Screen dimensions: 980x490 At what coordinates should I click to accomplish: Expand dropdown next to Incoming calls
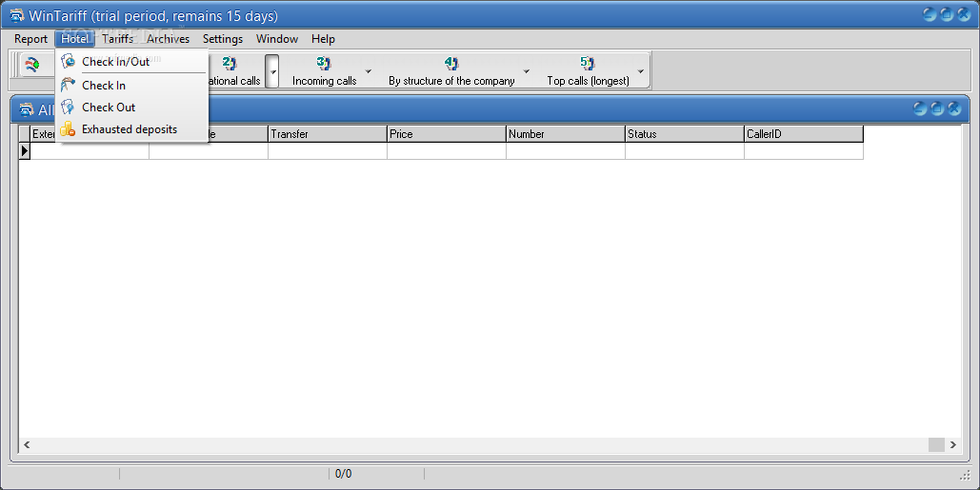[369, 70]
